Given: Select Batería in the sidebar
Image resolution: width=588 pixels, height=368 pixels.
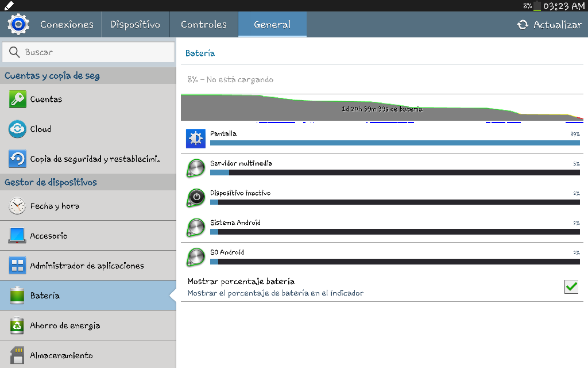Looking at the screenshot, I should (x=88, y=296).
